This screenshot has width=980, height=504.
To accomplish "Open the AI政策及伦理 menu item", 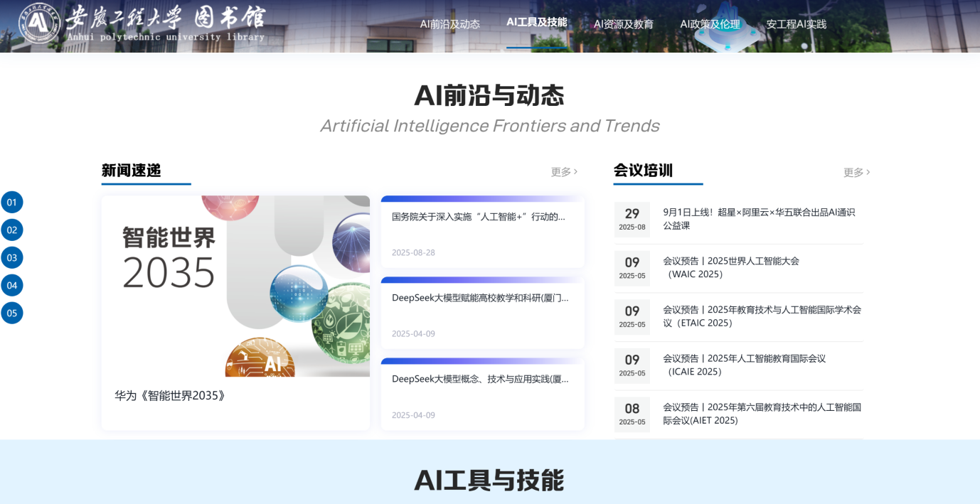I will click(710, 24).
